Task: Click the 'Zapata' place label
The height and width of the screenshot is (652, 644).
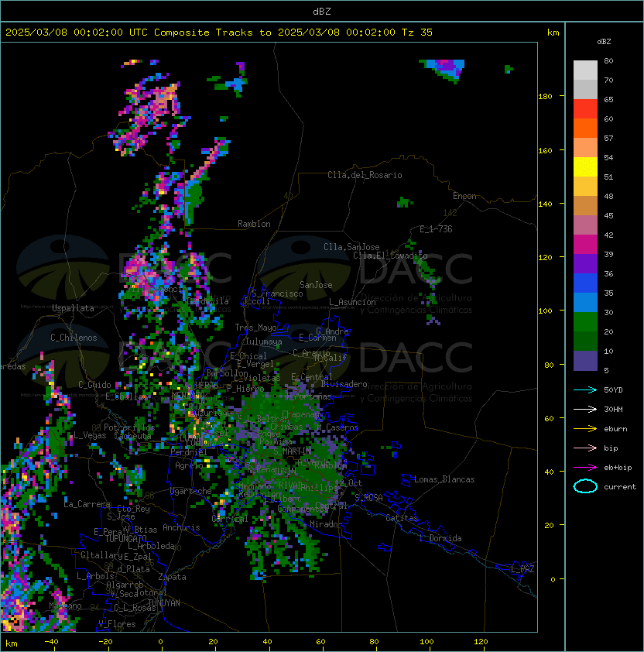Action: [172, 577]
